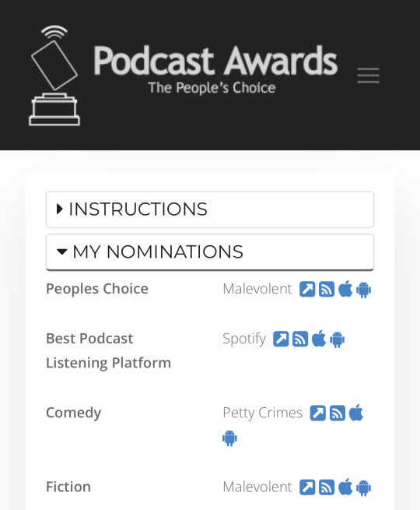Click the Podcast Awards trophy logo
Screen dimensions: 420x510
[54, 76]
